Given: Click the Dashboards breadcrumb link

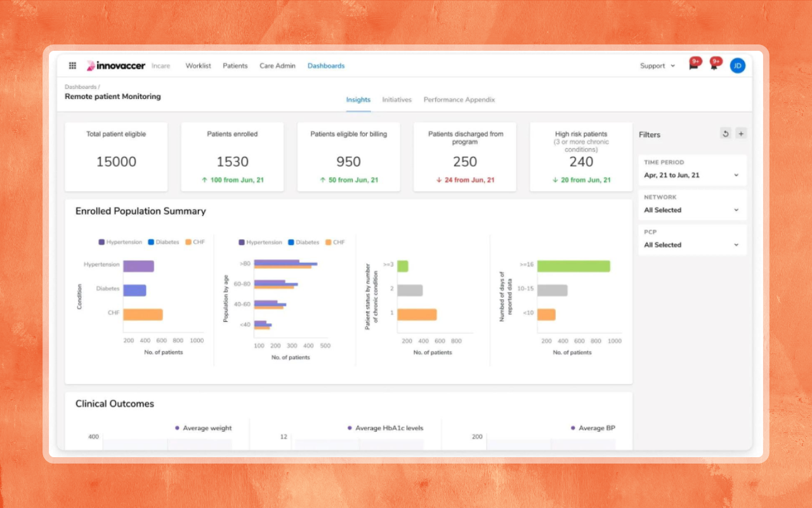Looking at the screenshot, I should (81, 87).
